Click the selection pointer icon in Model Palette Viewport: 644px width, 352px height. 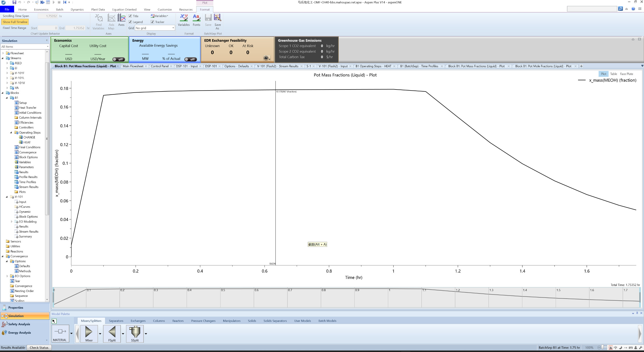coord(54,321)
